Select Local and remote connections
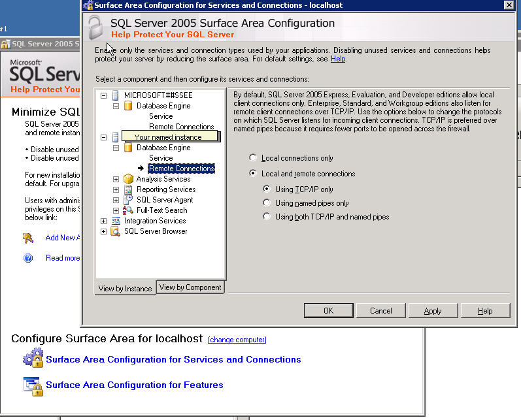This screenshot has width=521, height=420. pyautogui.click(x=253, y=173)
